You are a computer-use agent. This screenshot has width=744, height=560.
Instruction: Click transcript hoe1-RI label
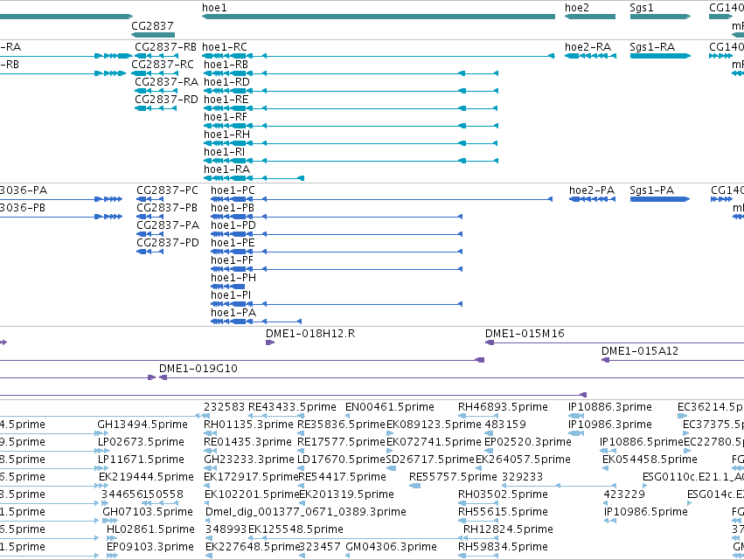[224, 152]
